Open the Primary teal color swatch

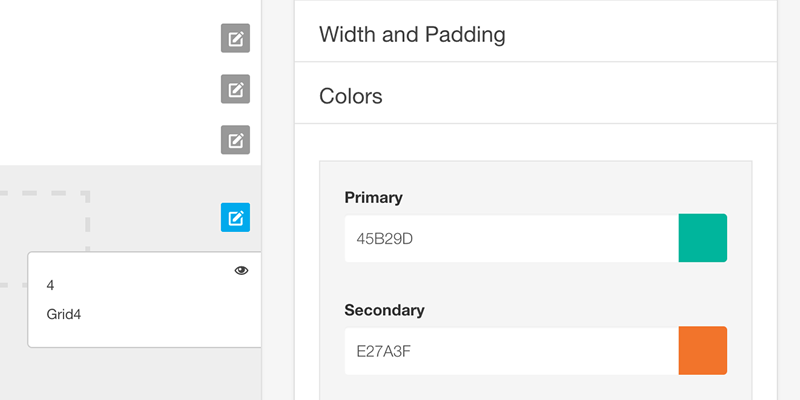(x=702, y=239)
